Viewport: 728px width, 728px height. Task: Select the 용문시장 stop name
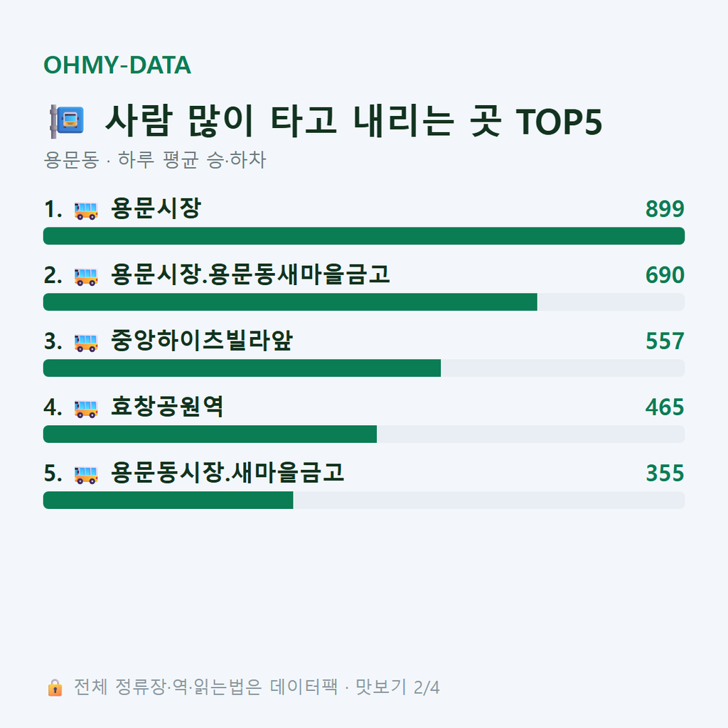pos(156,208)
